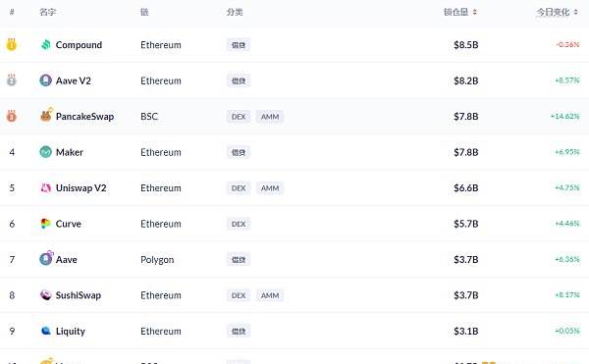Click the DEX tag in Curve row
The image size is (589, 364).
pyautogui.click(x=239, y=224)
